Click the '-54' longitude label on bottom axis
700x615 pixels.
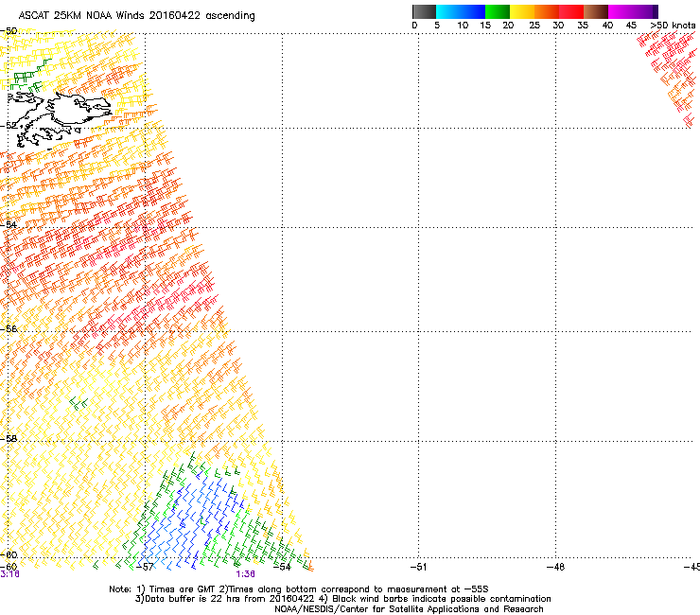coord(282,567)
